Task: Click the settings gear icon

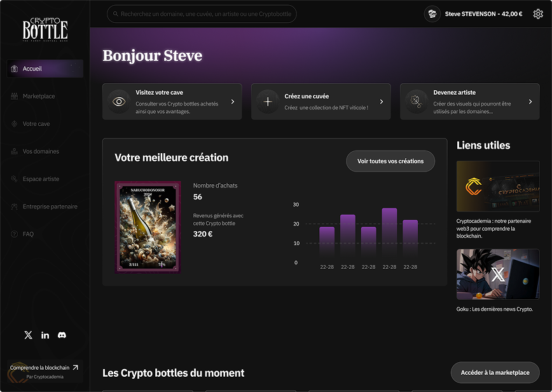Action: (x=538, y=14)
